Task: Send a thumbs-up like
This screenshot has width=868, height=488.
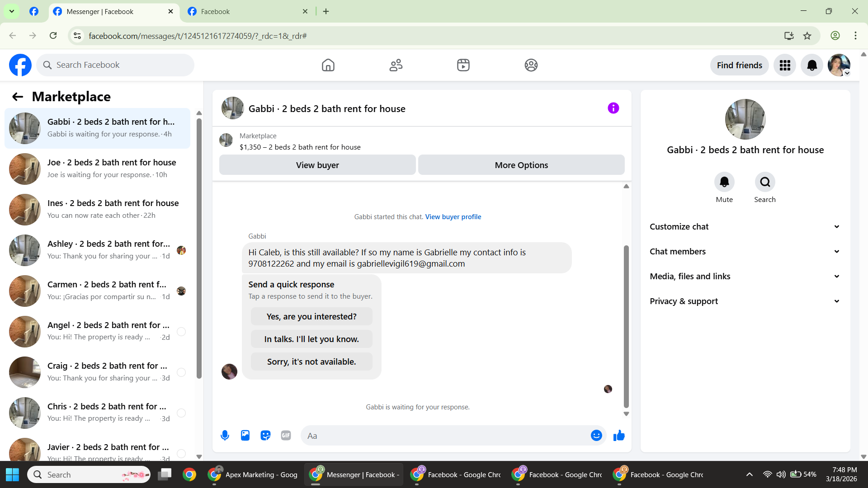Action: [619, 436]
